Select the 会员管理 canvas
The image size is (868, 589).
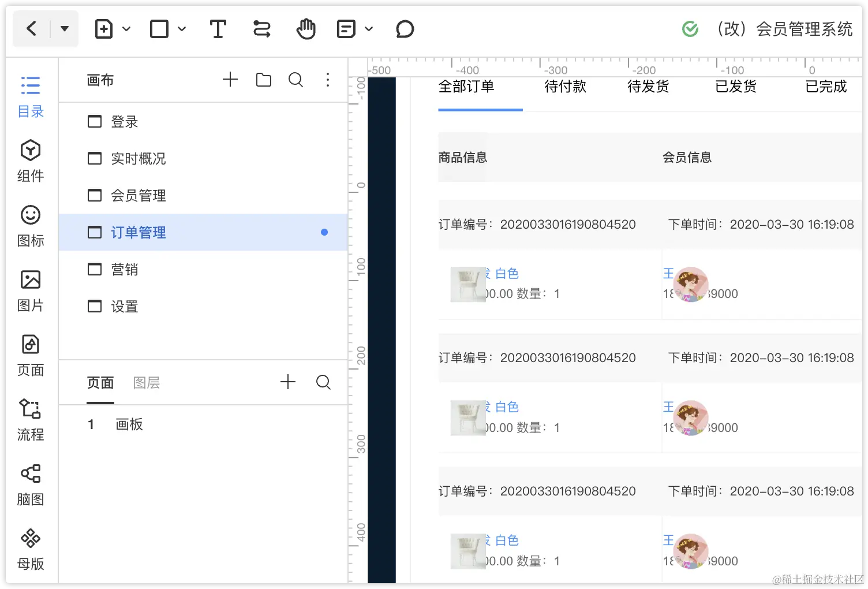coord(203,195)
